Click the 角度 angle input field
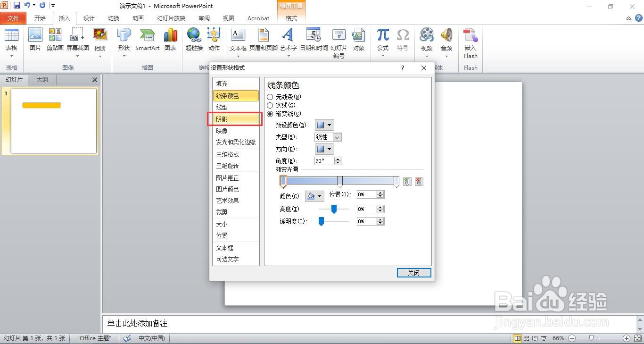 tap(324, 161)
